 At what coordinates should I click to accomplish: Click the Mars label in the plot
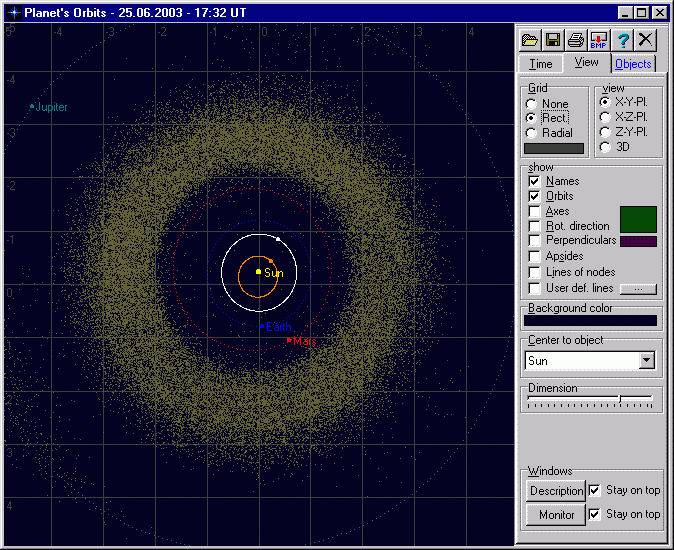coord(305,341)
